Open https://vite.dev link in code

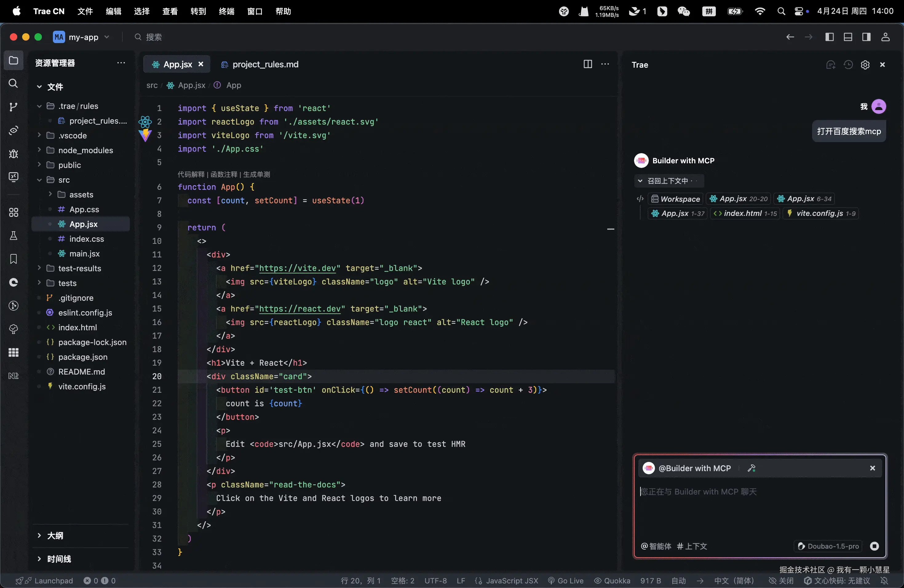[297, 268]
